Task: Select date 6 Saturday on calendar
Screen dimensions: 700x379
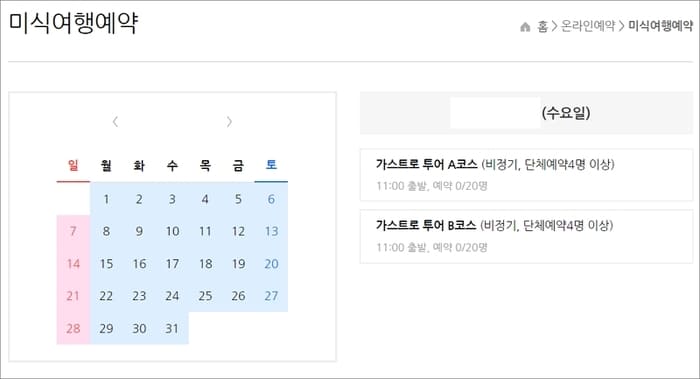Action: [x=271, y=199]
